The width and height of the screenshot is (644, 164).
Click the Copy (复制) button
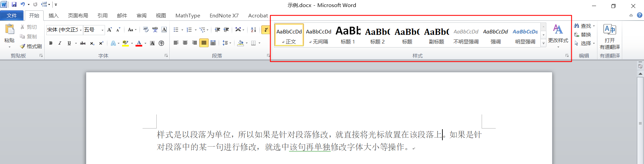[29, 36]
